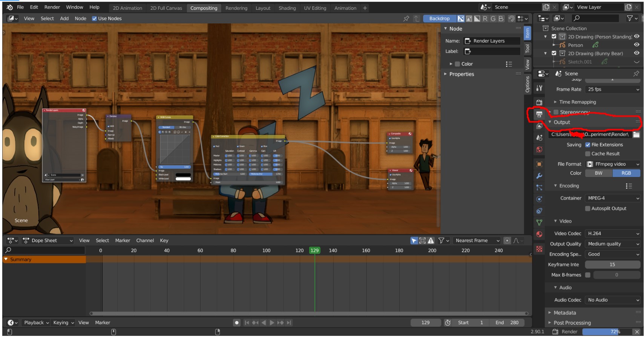Screen dimensions: 644x337
Task: Click the Keyframe Interval value field
Action: coord(612,265)
